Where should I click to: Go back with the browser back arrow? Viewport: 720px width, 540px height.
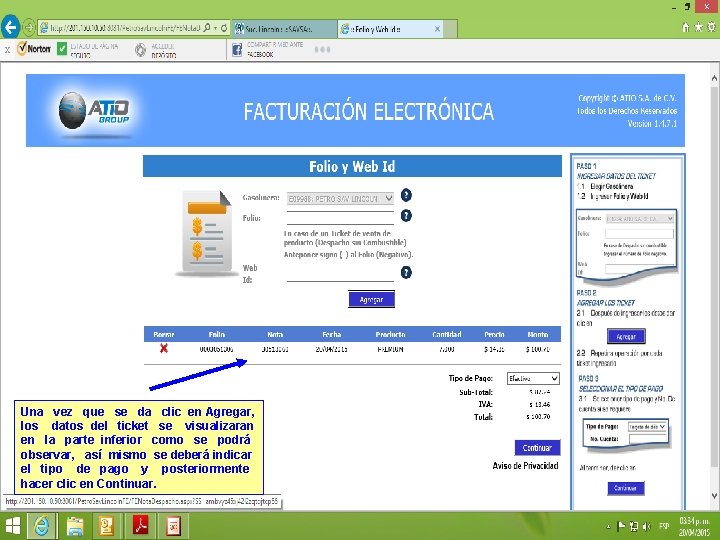(11, 28)
